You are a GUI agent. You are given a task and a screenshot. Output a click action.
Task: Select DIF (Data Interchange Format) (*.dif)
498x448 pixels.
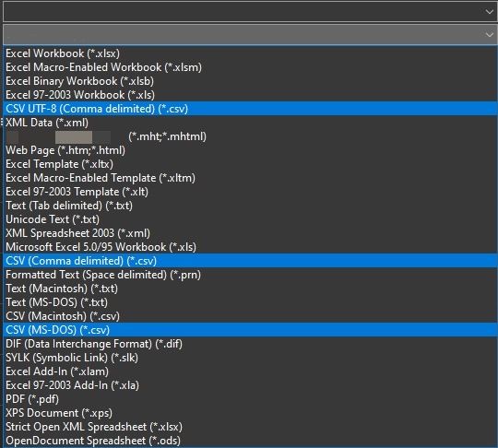[250, 344]
